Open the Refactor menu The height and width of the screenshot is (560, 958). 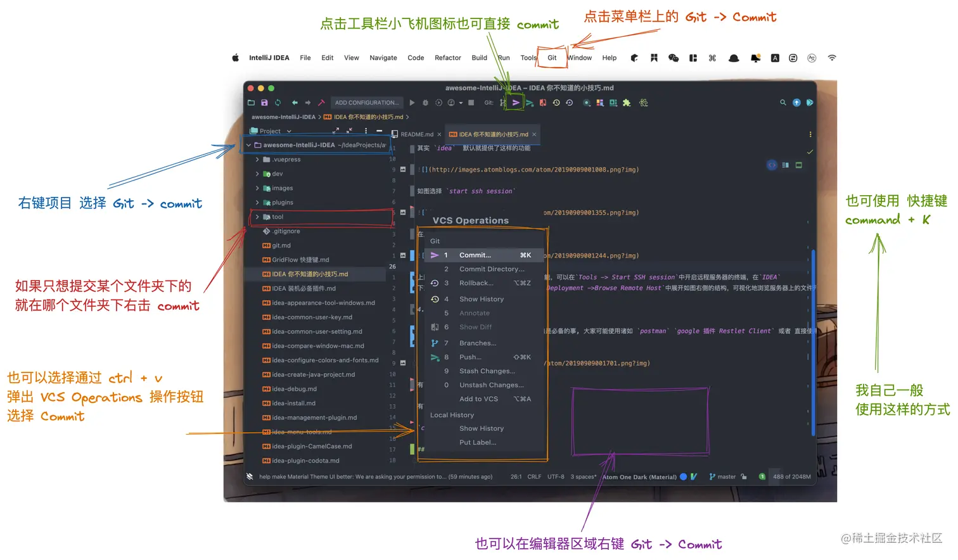[448, 58]
